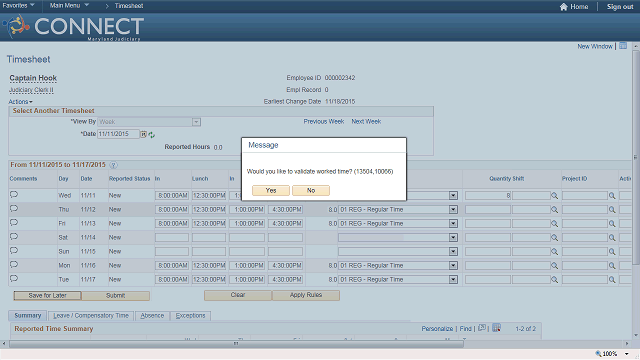Open the Actions dropdown menu

pos(20,102)
